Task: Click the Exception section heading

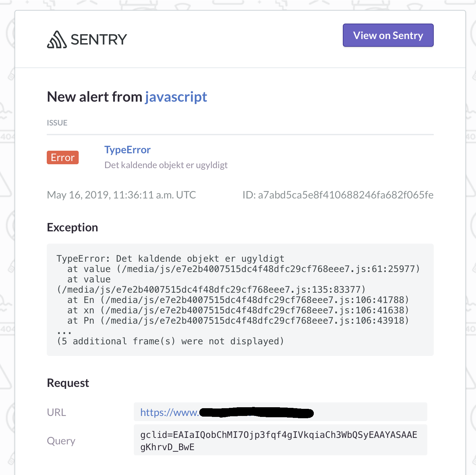Action: (x=72, y=227)
